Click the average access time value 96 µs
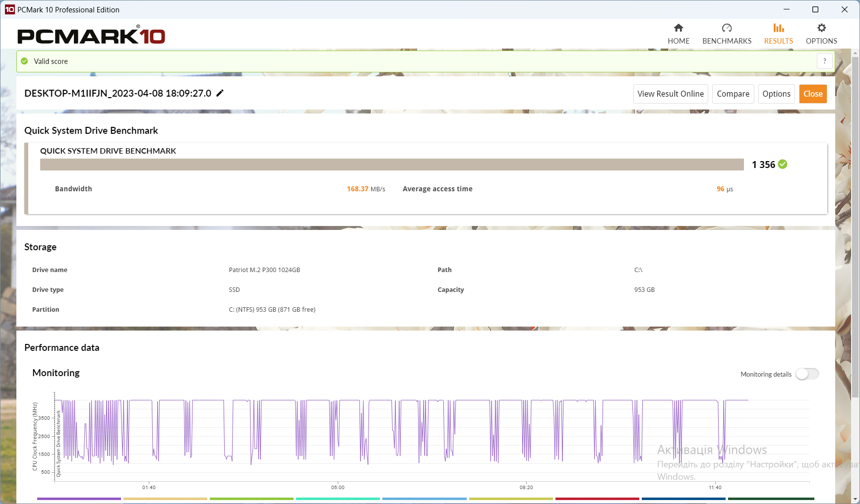This screenshot has height=504, width=860. coord(725,189)
